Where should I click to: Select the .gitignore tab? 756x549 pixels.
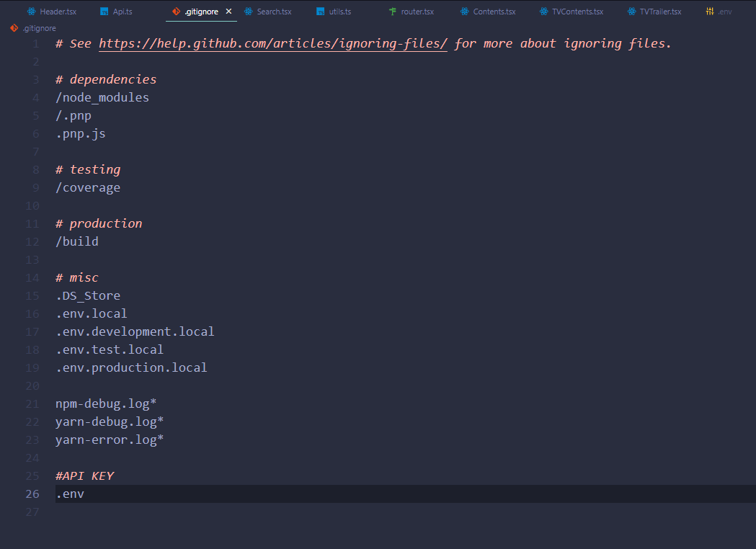[202, 12]
